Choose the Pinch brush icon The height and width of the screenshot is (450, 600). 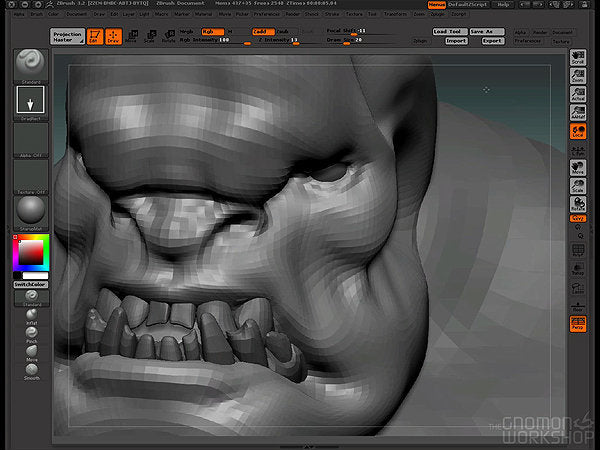(x=32, y=331)
